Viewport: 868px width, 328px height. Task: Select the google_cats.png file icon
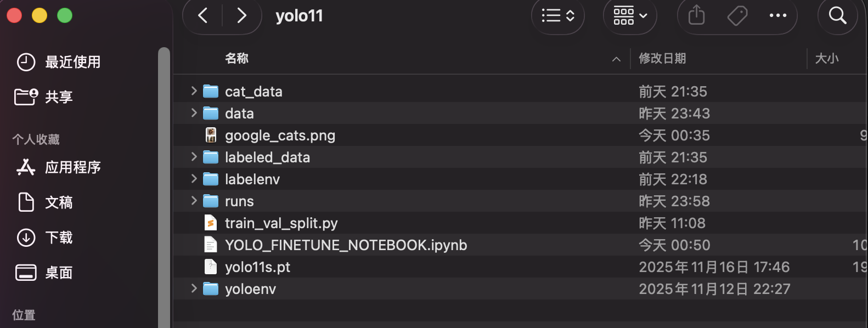pos(211,135)
